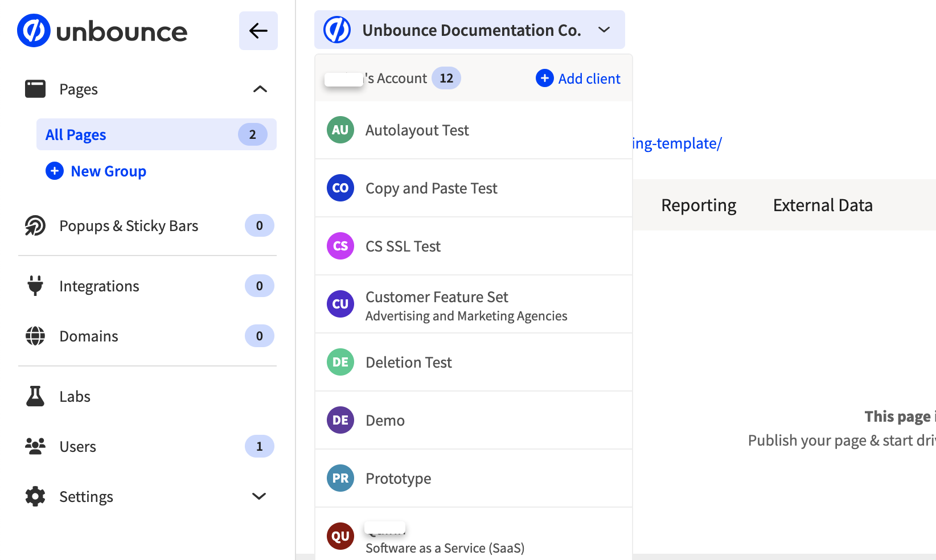
Task: Expand the Settings chevron
Action: (259, 496)
